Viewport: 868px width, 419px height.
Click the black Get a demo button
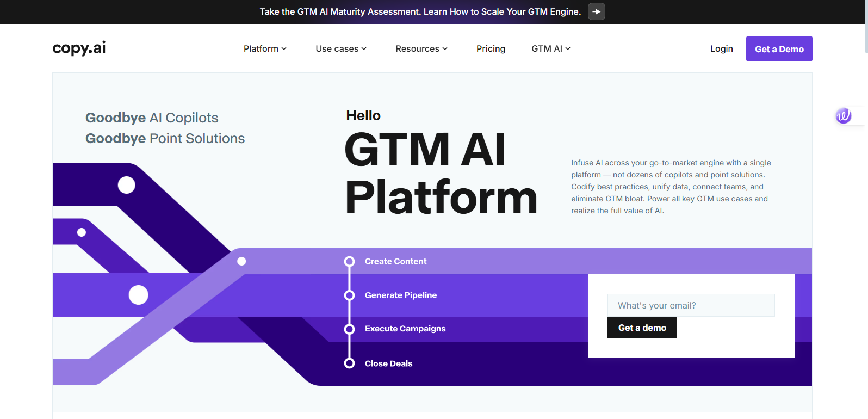[642, 328]
